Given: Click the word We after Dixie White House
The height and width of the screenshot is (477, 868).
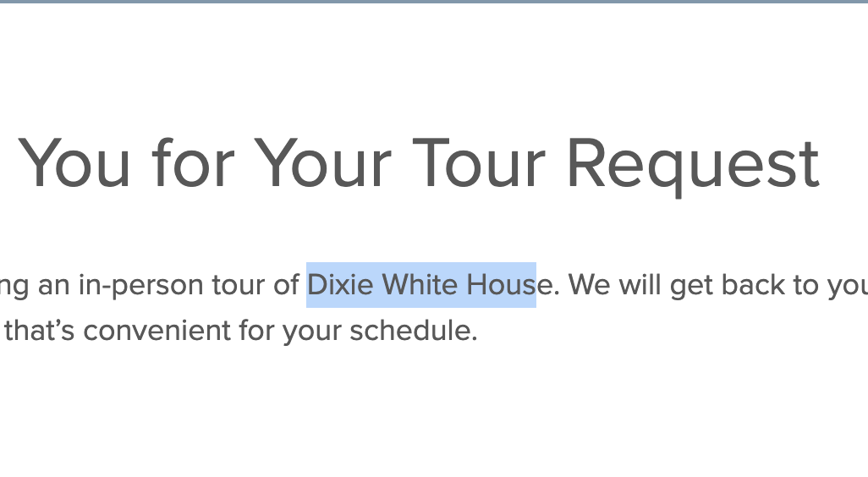Looking at the screenshot, I should coord(590,285).
